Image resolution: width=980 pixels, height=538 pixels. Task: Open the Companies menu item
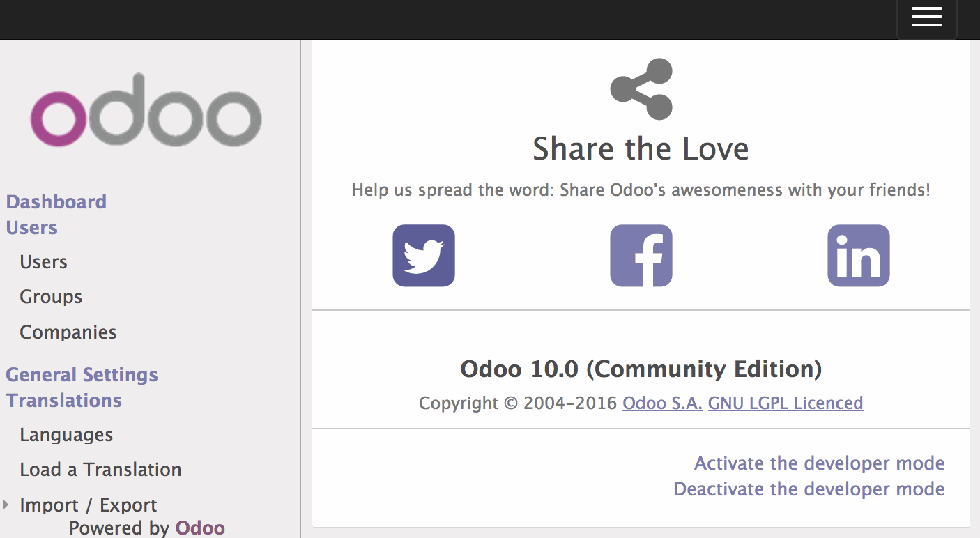68,332
